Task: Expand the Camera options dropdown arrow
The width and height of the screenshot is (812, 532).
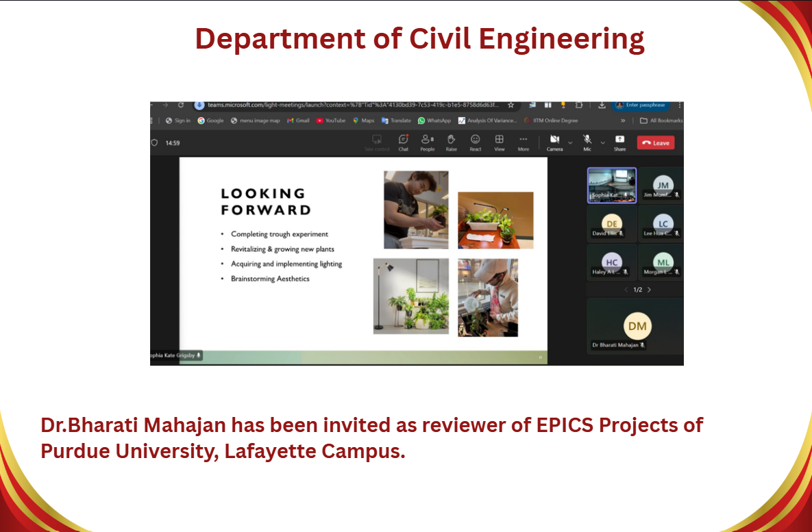Action: (x=570, y=142)
